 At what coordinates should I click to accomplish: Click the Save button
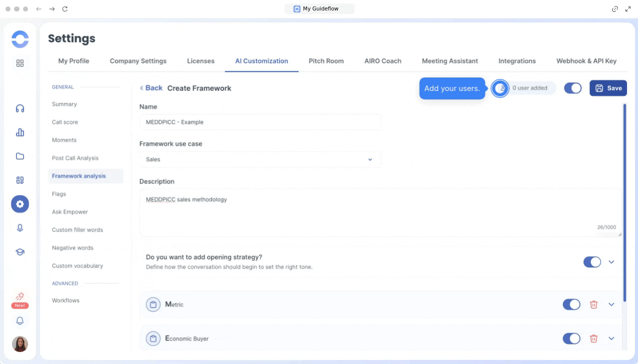tap(608, 88)
